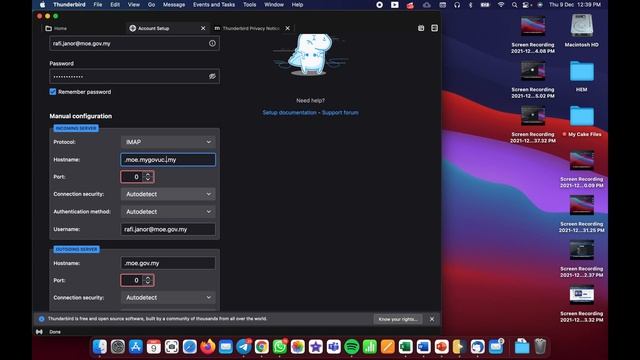This screenshot has width=640, height=360.
Task: Open WhatsApp from the dock
Action: pos(280,347)
